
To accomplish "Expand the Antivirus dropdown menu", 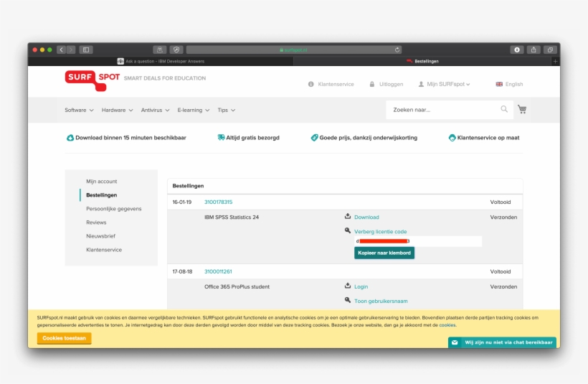I will coord(155,111).
